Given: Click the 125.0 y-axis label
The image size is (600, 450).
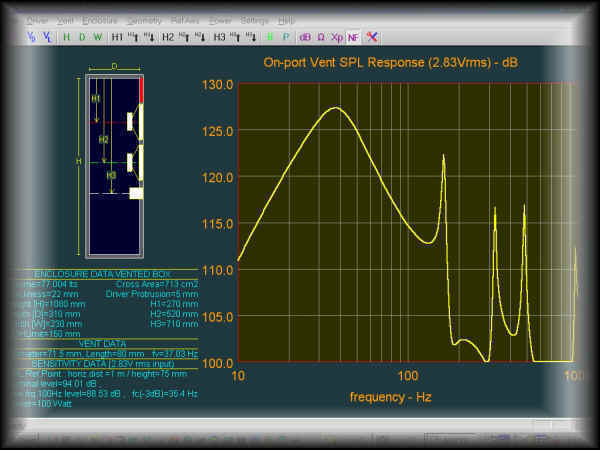Looking at the screenshot, I should click(x=218, y=132).
